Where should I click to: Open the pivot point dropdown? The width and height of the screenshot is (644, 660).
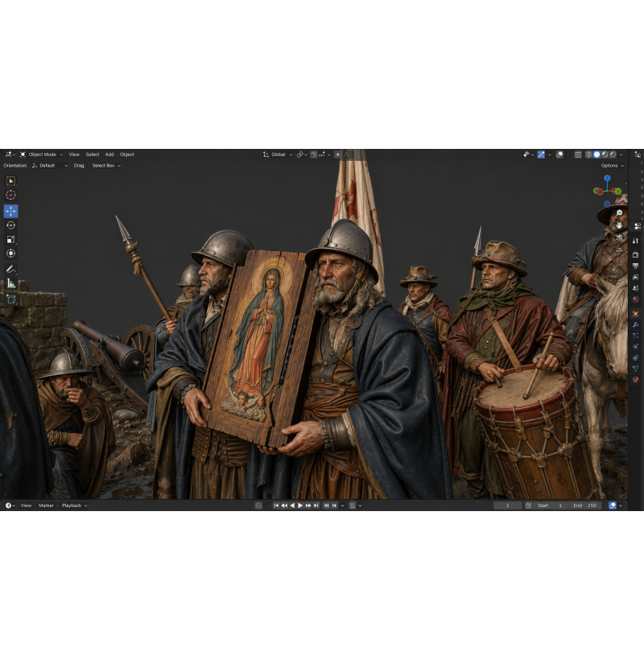pos(302,155)
